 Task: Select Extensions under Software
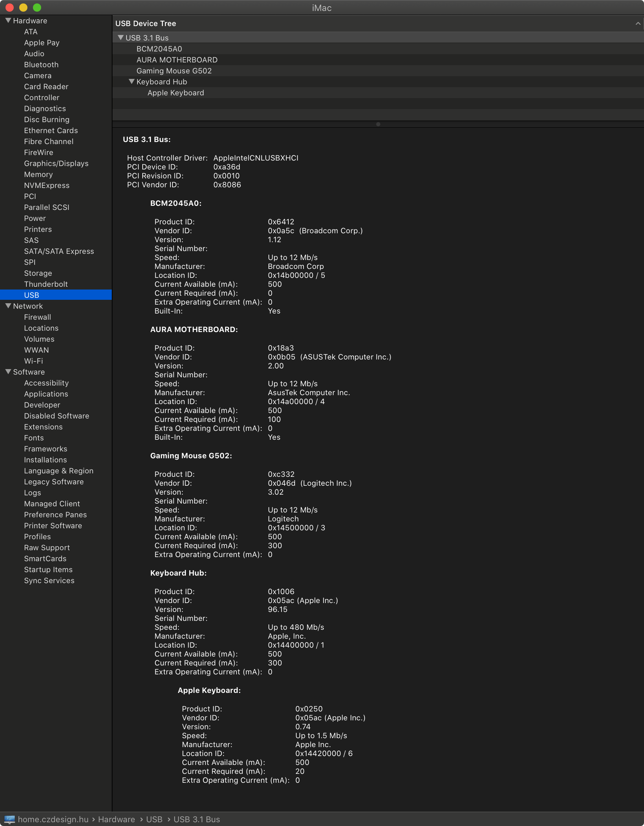[44, 427]
